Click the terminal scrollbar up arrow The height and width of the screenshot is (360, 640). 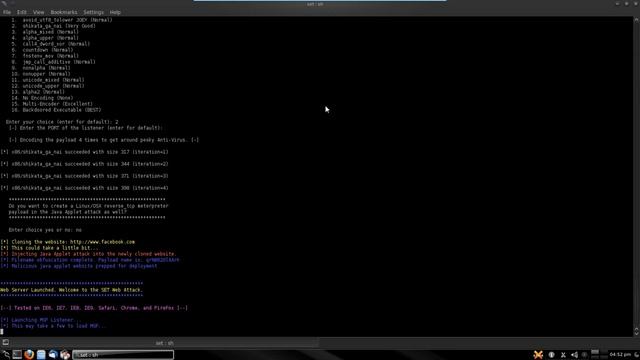coord(636,20)
